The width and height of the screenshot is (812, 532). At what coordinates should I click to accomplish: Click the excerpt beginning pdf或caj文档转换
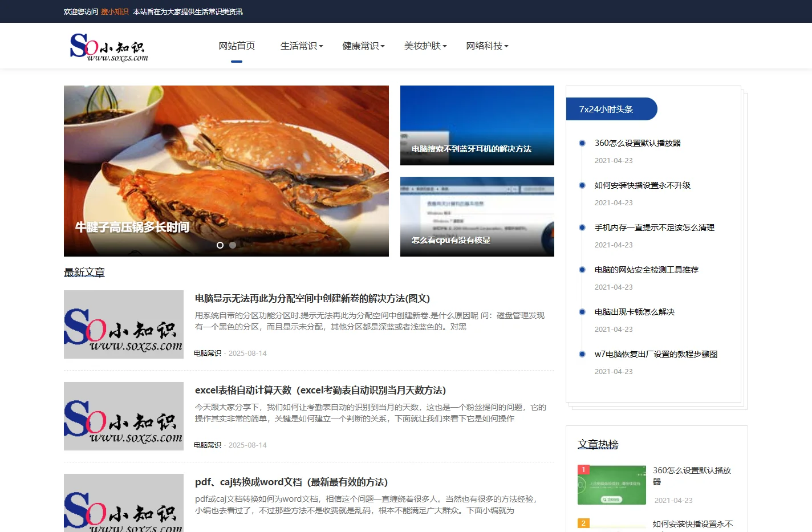pos(366,505)
